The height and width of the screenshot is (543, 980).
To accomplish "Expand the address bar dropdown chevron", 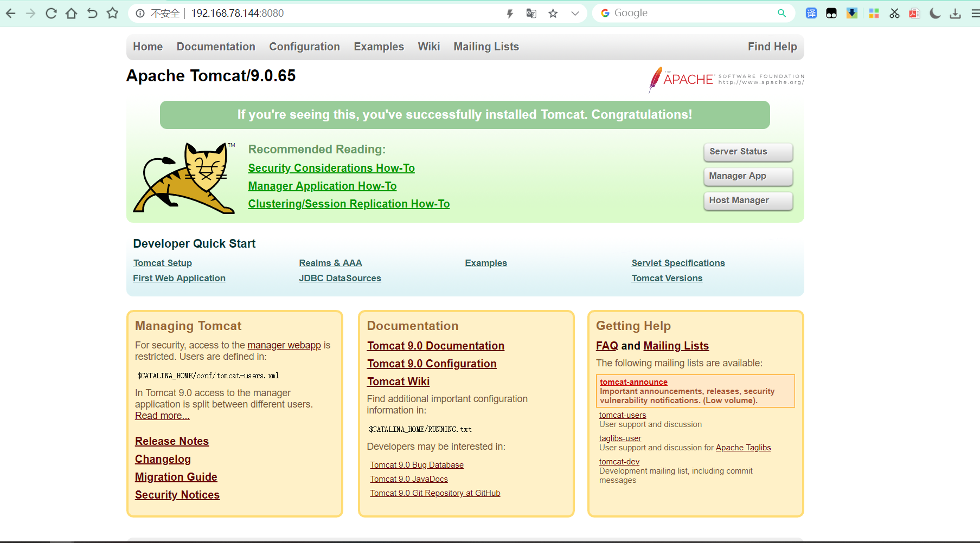I will pos(575,14).
